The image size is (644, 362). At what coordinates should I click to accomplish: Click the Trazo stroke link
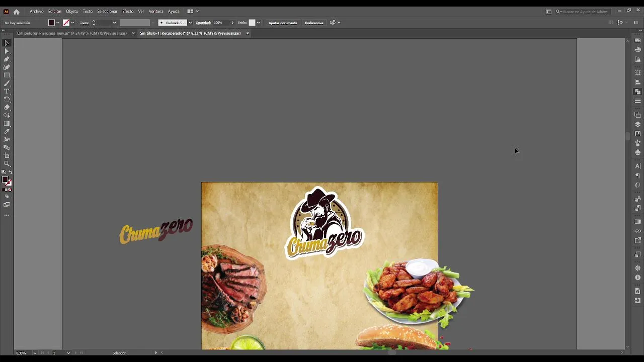84,23
